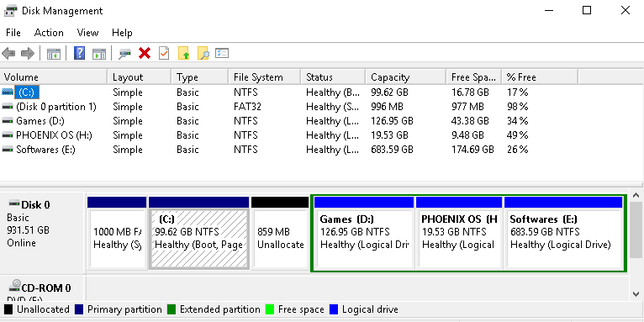
Task: Sort by the Status column header
Action: 333,77
